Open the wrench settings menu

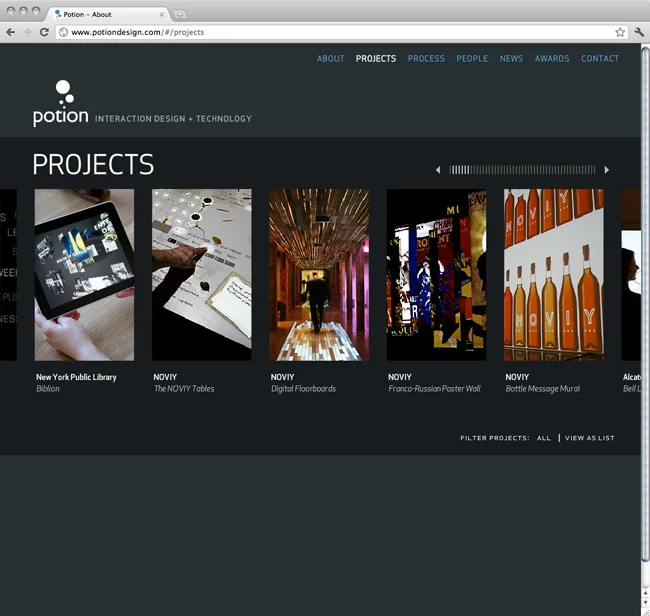639,32
